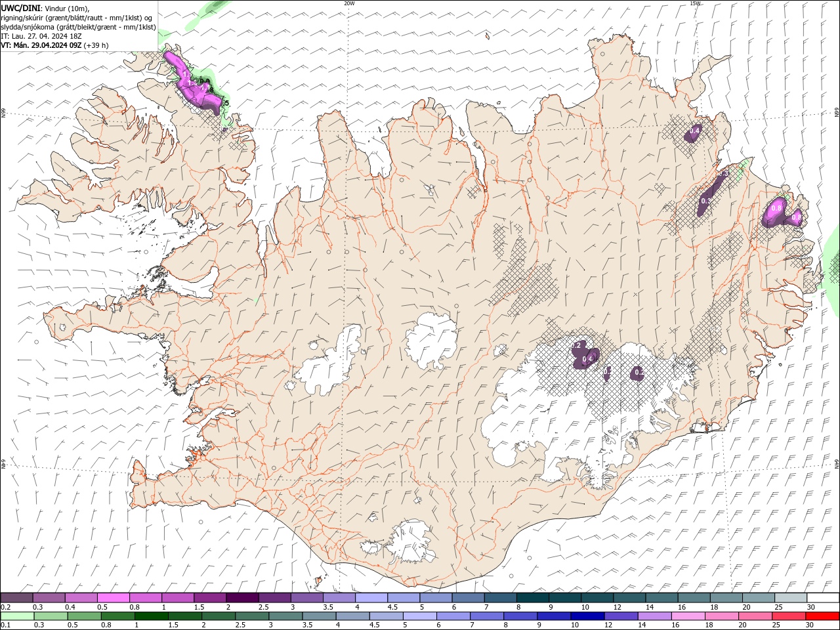Select the darkest purple 2 swatch in upper legend
Viewport: 840px width, 630px height.
coord(242,598)
